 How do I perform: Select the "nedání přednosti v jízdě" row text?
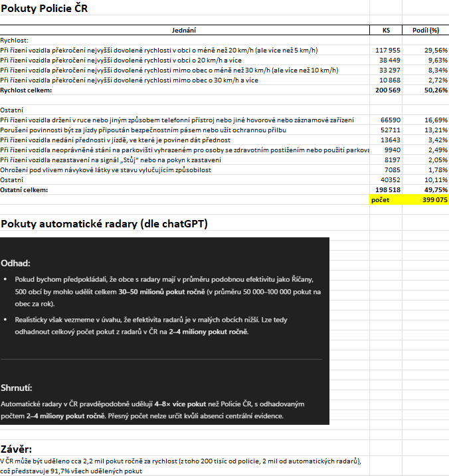[x=116, y=140]
